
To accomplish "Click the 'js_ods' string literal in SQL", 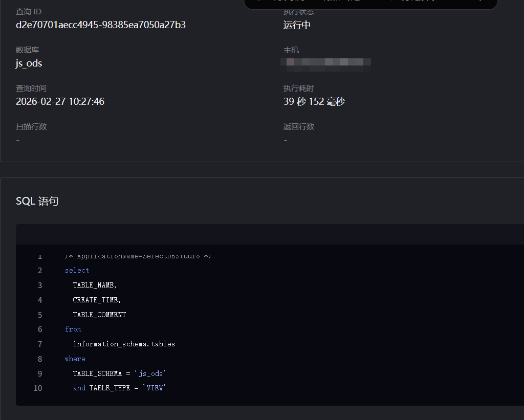I will (150, 373).
